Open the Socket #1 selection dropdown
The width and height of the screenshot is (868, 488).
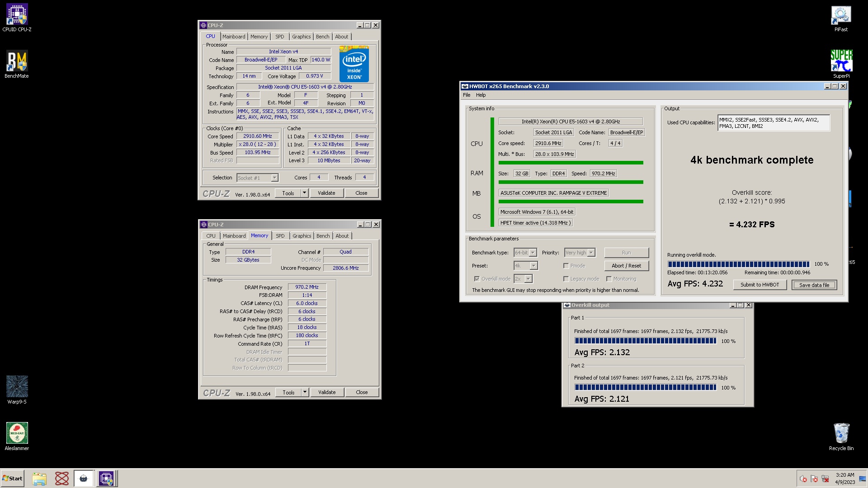coord(258,178)
